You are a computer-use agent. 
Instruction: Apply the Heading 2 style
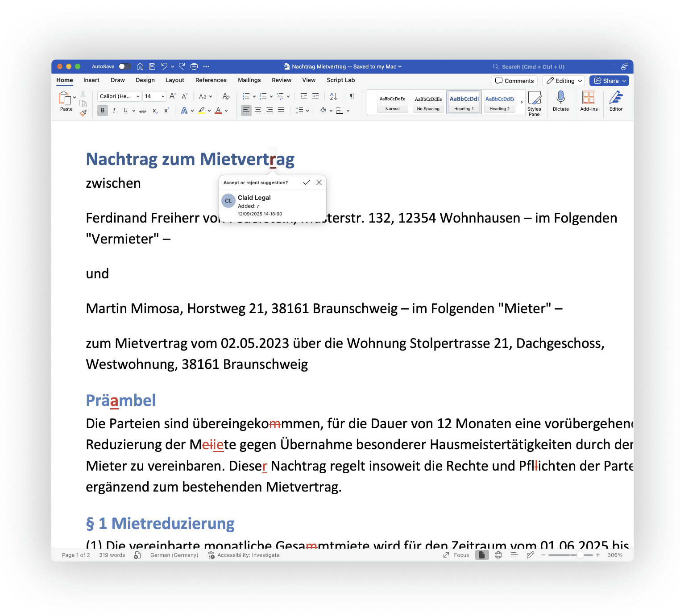(499, 102)
